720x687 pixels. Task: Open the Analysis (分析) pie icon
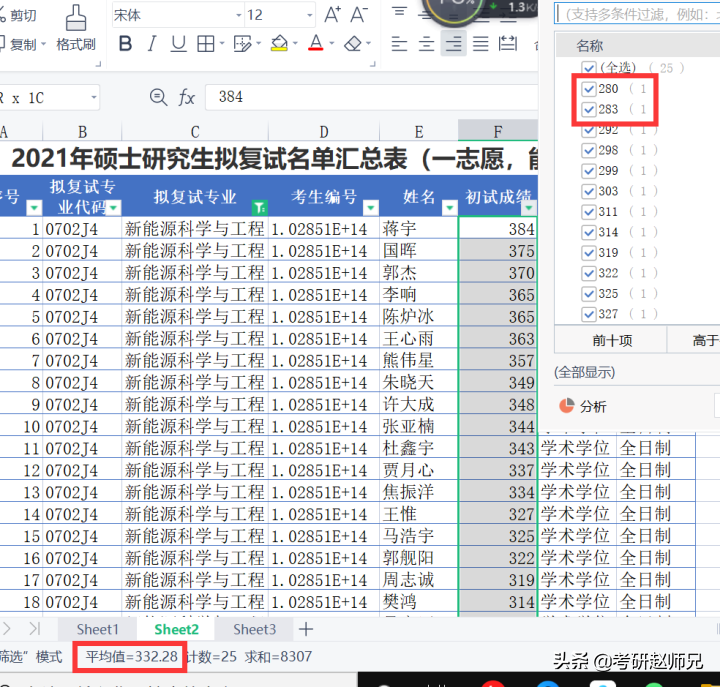567,406
